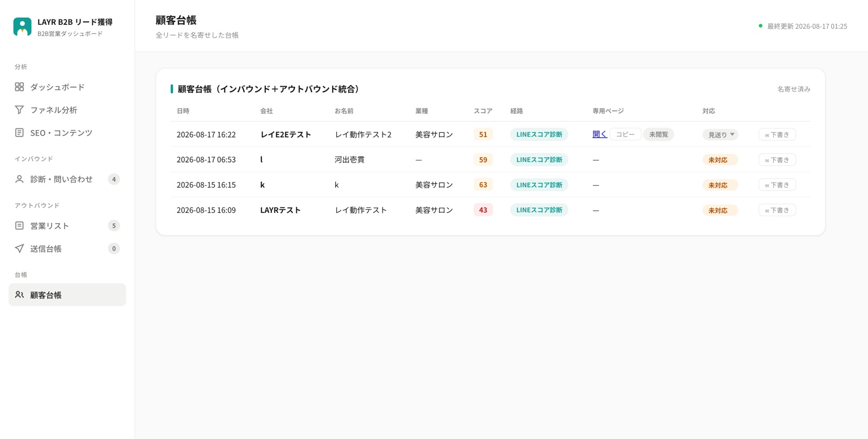Click score badge 59

483,159
